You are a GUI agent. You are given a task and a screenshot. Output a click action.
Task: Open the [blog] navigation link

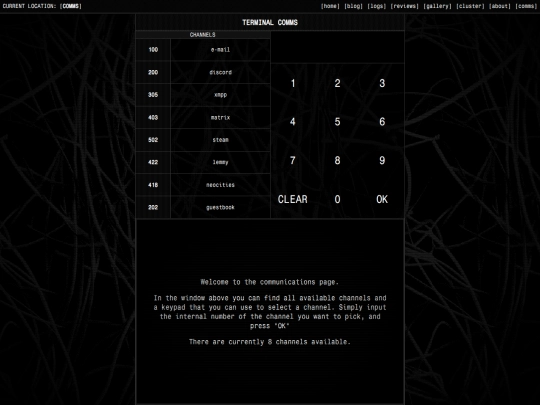tap(353, 6)
